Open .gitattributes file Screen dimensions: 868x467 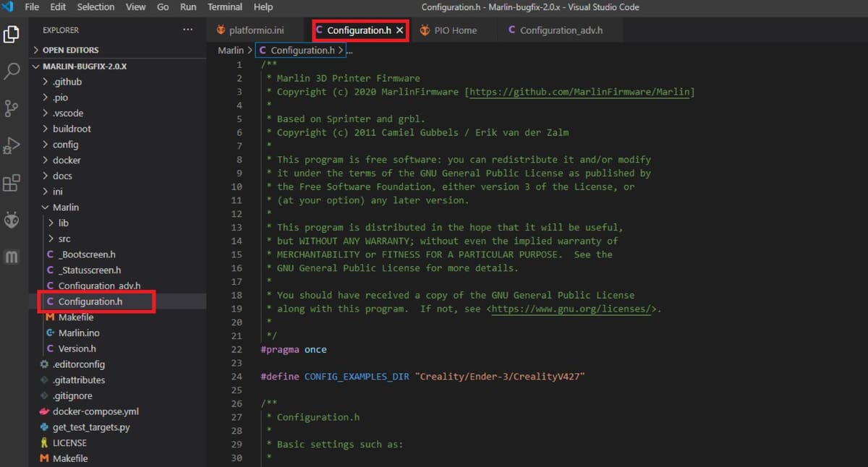(x=78, y=380)
